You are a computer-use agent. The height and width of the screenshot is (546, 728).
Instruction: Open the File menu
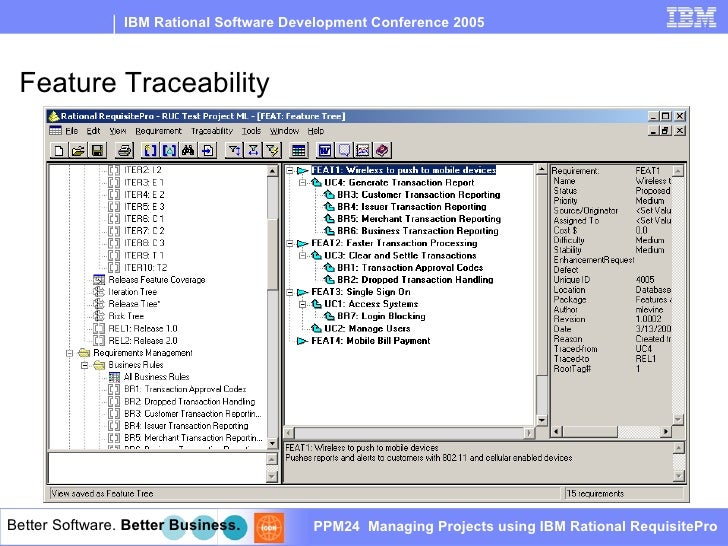(x=72, y=131)
